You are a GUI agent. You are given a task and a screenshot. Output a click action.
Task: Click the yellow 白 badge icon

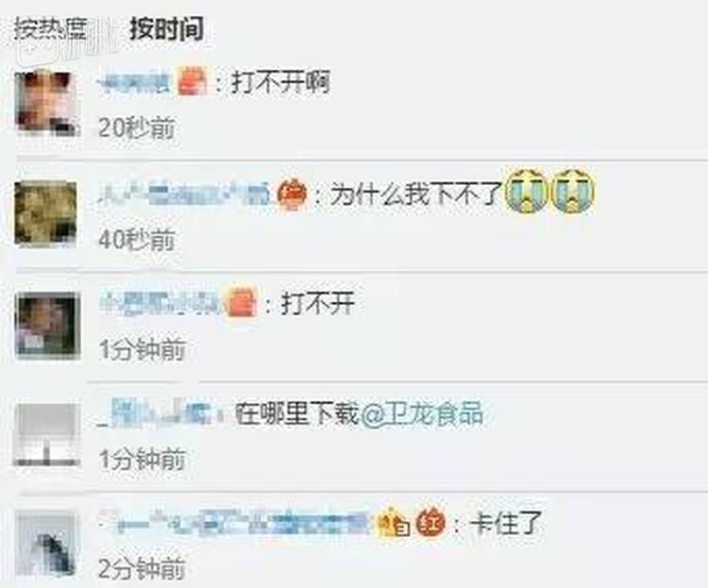point(395,523)
